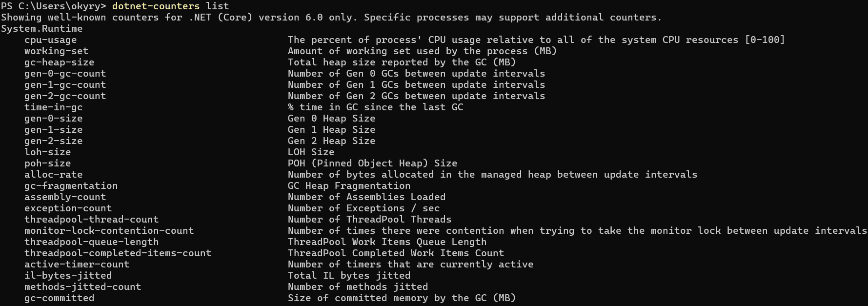
Task: Click the gen-0-gc-count counter entry
Action: 65,74
